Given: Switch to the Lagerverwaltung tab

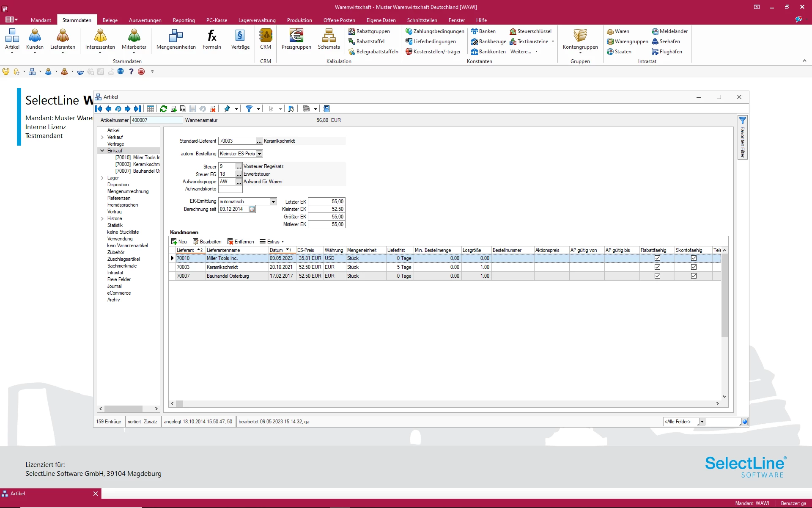Looking at the screenshot, I should [257, 20].
